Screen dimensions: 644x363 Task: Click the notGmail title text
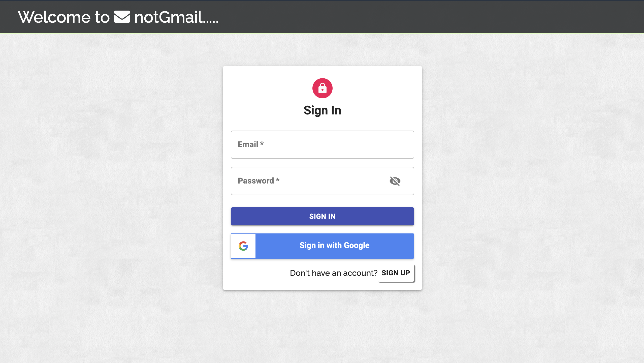[176, 17]
